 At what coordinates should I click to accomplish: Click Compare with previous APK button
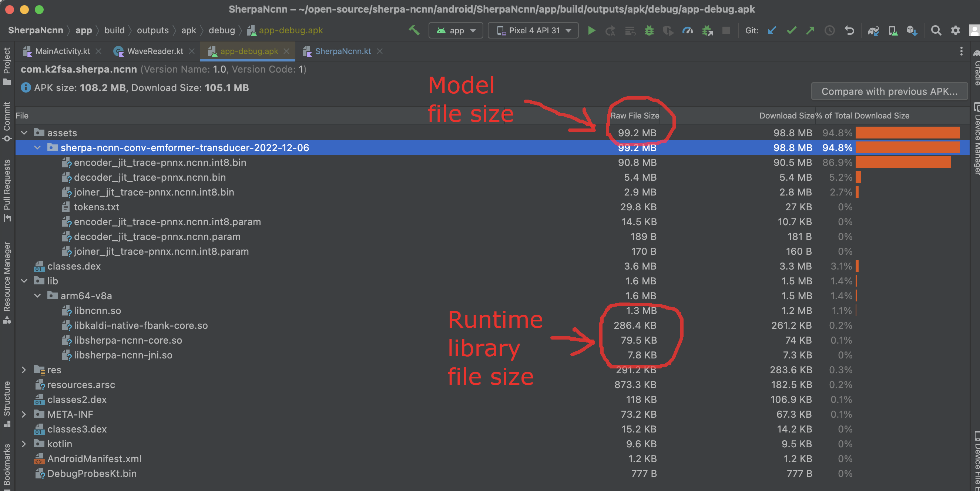889,91
